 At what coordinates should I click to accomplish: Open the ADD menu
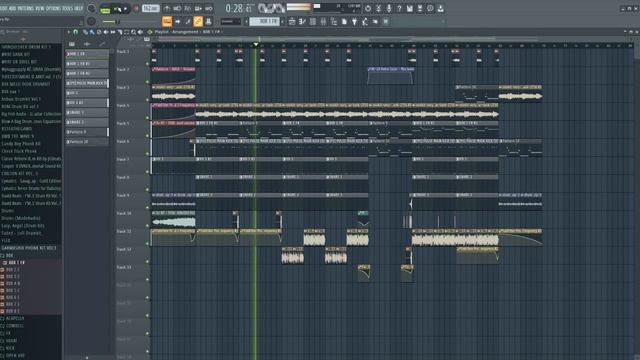pos(12,8)
